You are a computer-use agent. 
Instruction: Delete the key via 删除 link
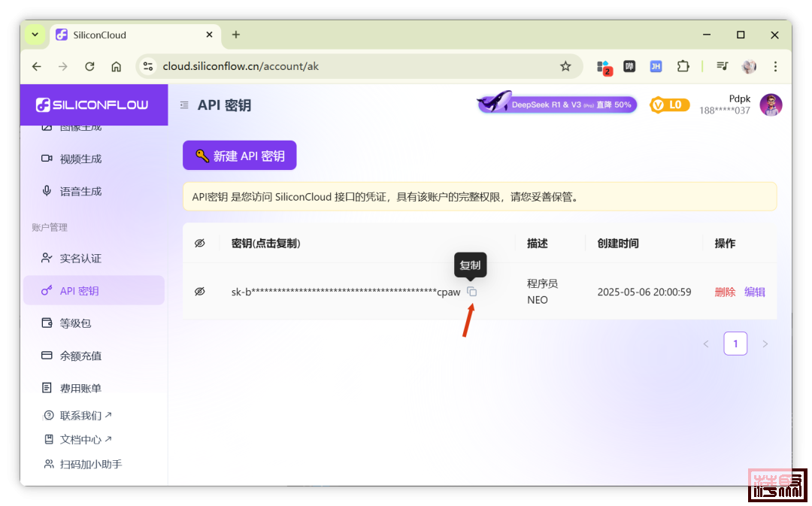pos(725,292)
